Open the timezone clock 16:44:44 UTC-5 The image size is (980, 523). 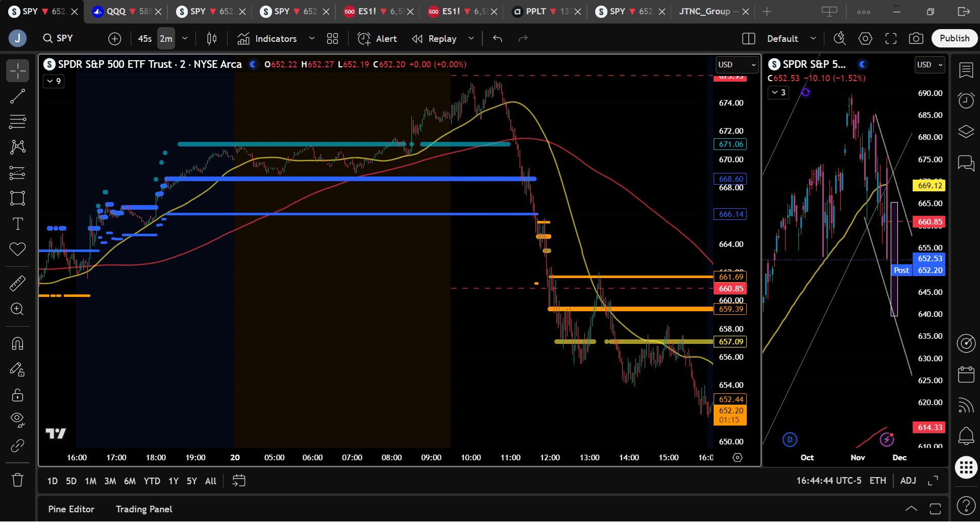point(829,481)
